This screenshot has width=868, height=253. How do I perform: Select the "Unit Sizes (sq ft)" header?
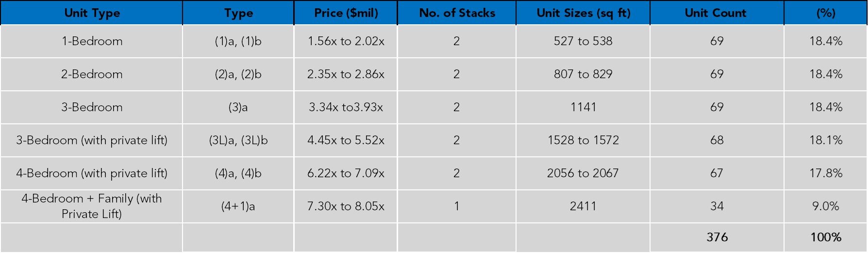coord(583,13)
